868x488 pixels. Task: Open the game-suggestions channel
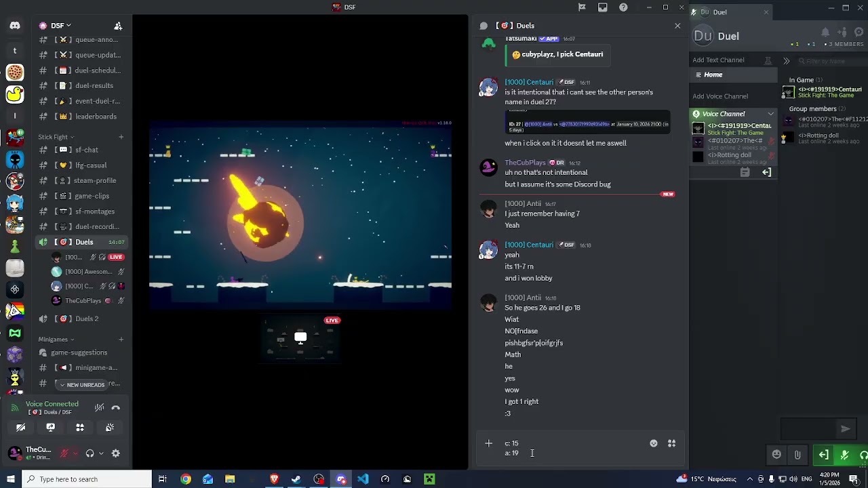(x=81, y=352)
